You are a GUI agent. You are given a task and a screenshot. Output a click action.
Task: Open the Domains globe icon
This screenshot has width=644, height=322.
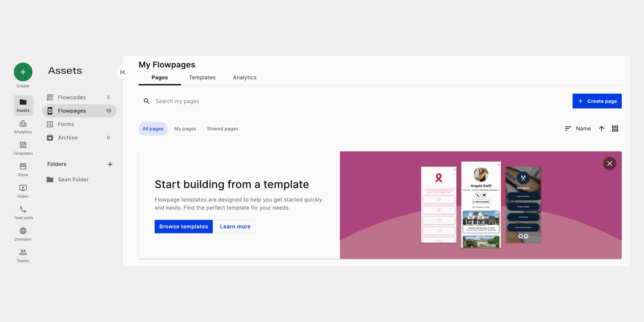point(23,234)
